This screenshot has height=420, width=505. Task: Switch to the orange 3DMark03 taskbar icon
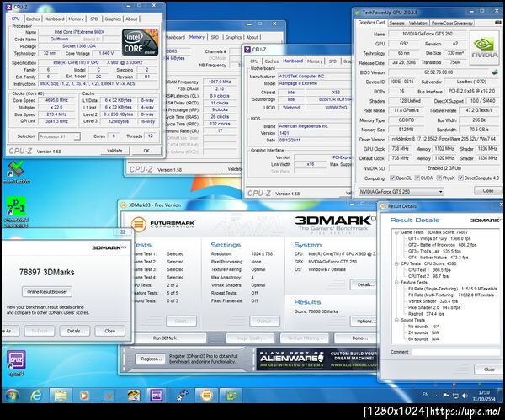pyautogui.click(x=206, y=396)
